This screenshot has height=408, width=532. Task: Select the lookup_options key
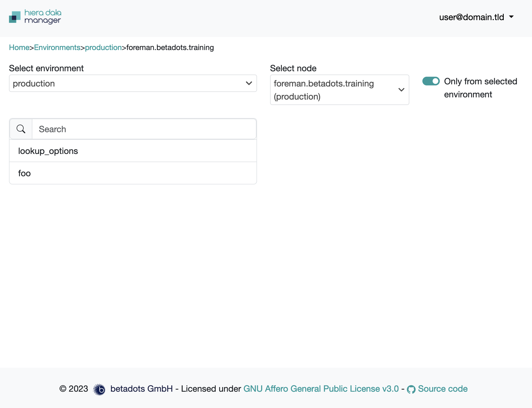[x=133, y=151]
